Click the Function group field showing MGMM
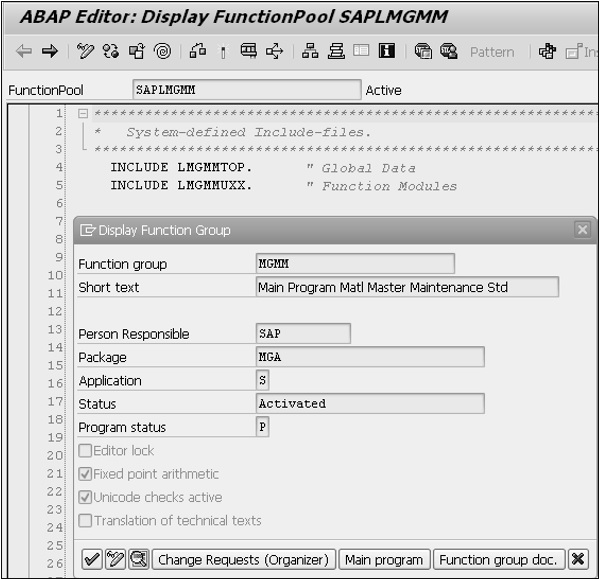 tap(355, 264)
